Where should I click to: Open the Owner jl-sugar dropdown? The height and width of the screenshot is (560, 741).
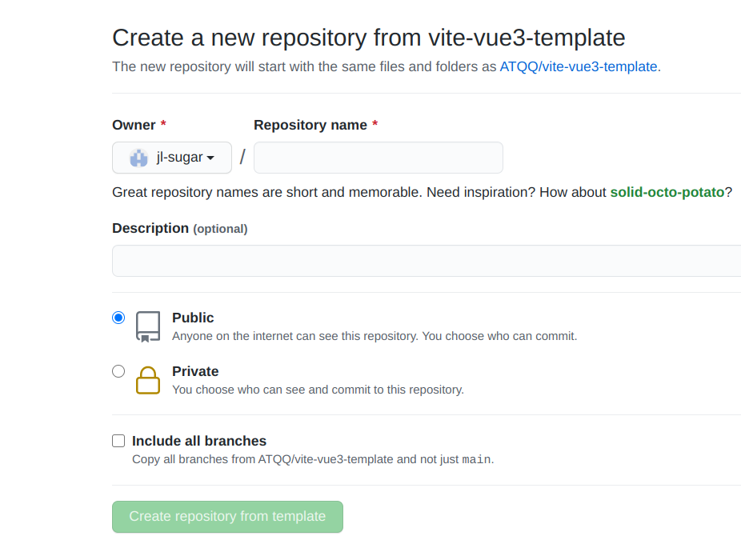(x=172, y=158)
